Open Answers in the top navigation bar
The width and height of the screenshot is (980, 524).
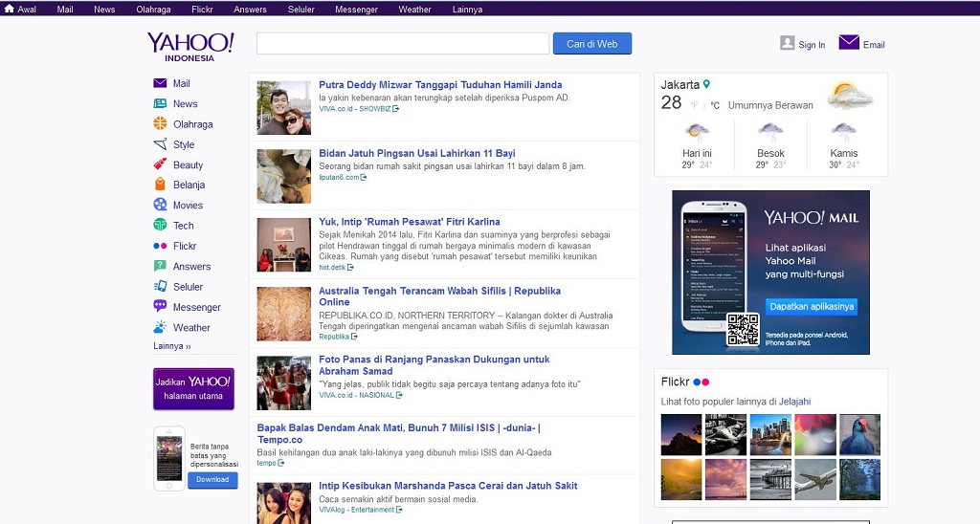coord(250,10)
